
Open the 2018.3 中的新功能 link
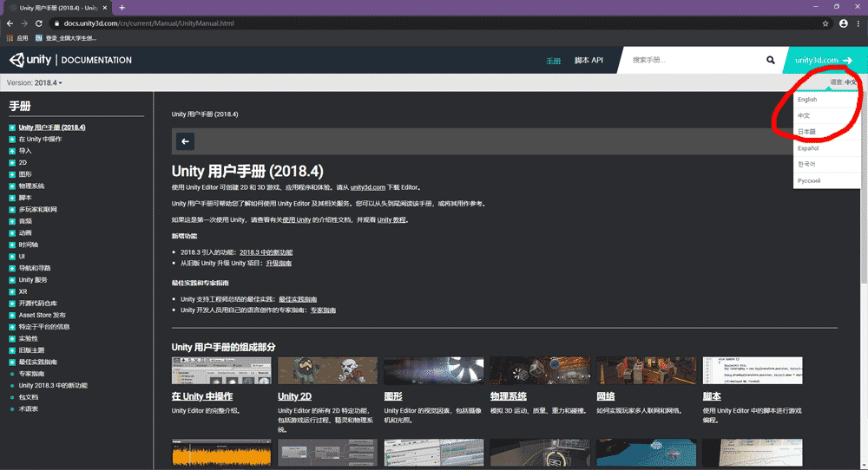(266, 252)
